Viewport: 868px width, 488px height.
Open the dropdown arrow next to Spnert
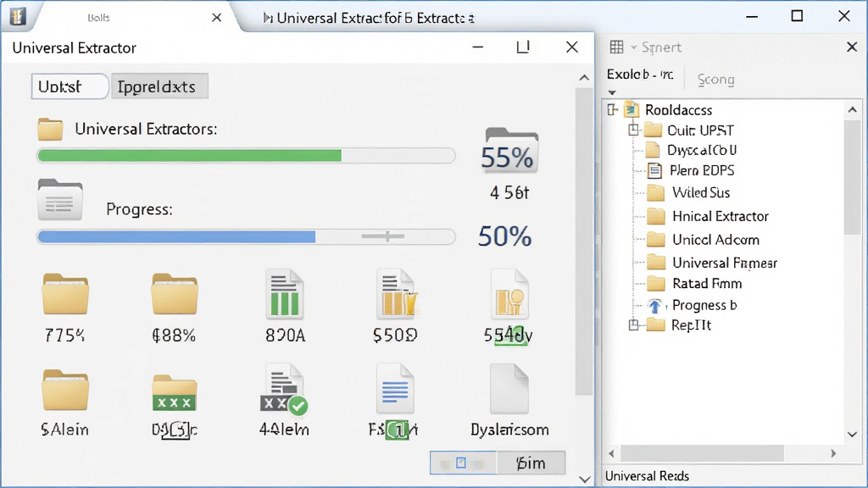[634, 47]
